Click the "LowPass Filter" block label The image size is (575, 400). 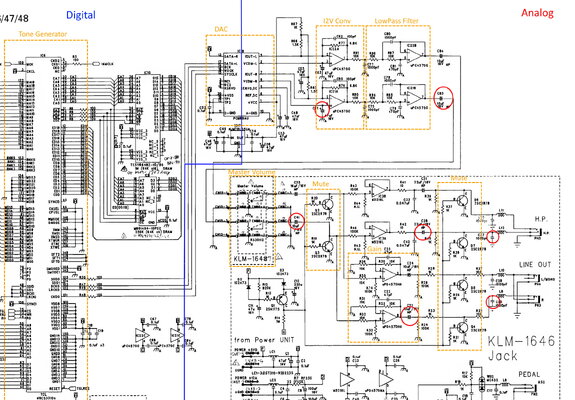point(396,21)
